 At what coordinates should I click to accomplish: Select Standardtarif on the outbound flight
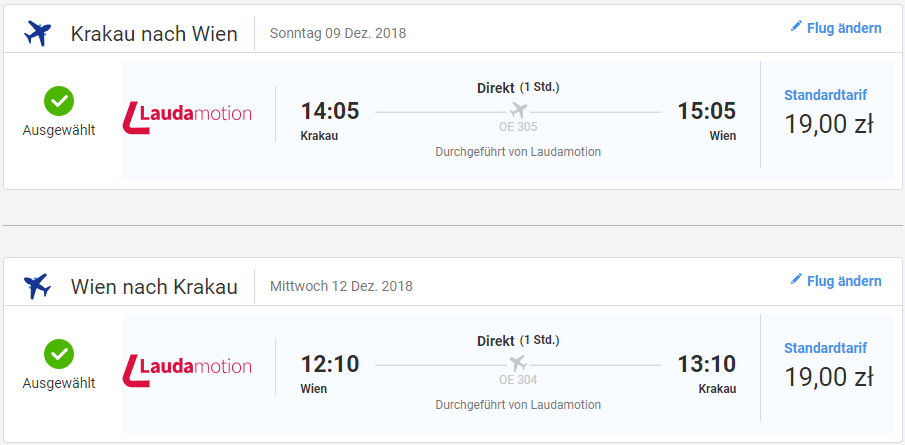pyautogui.click(x=825, y=95)
